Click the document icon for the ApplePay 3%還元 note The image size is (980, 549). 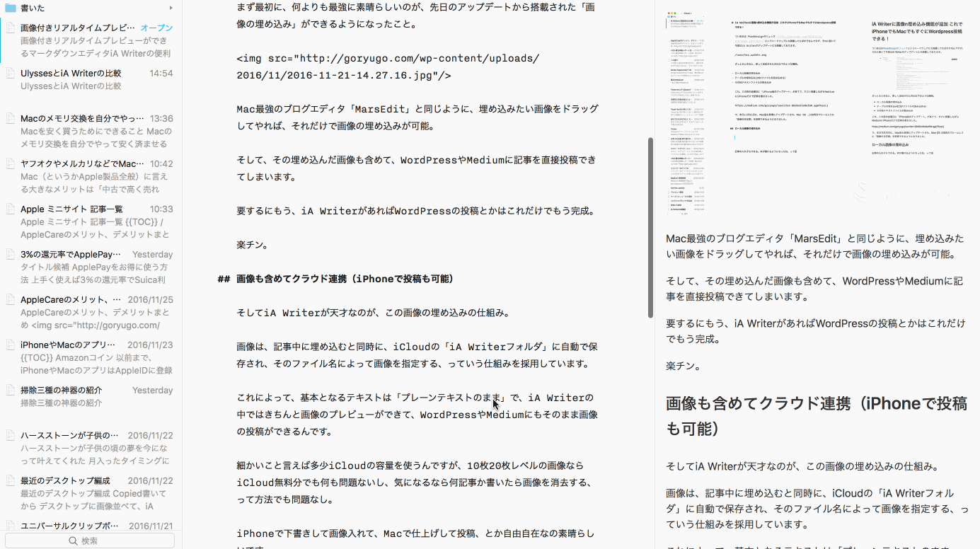click(x=10, y=254)
